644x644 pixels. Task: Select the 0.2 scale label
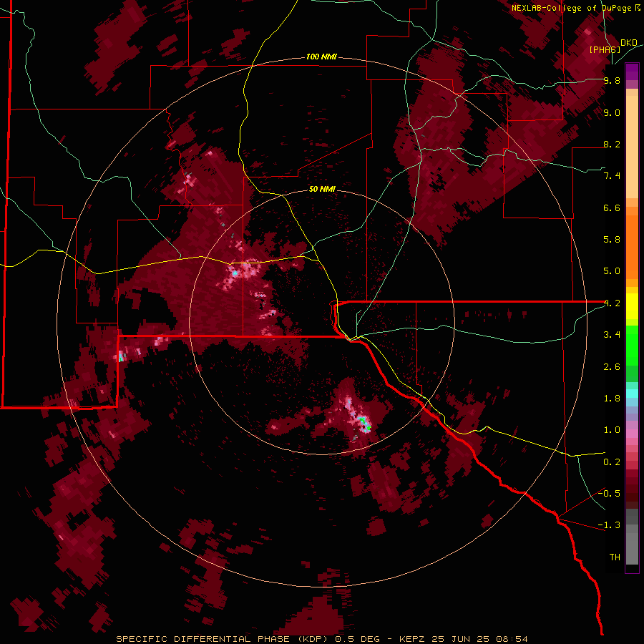612,462
